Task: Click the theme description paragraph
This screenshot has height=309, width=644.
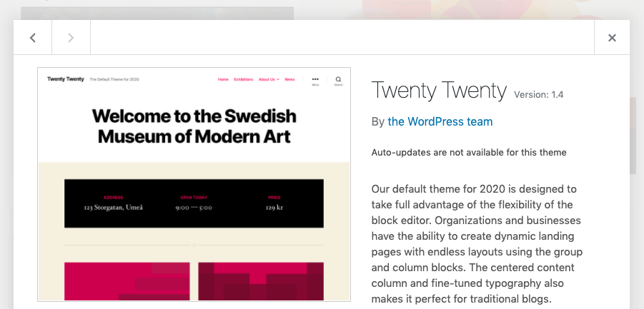Action: click(477, 244)
